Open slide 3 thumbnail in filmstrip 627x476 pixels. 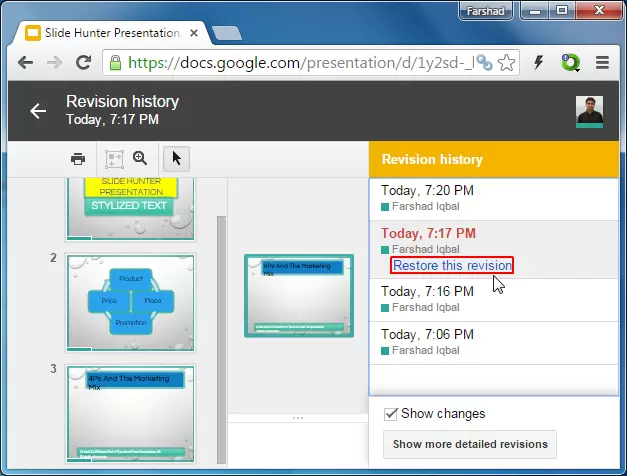tap(130, 414)
